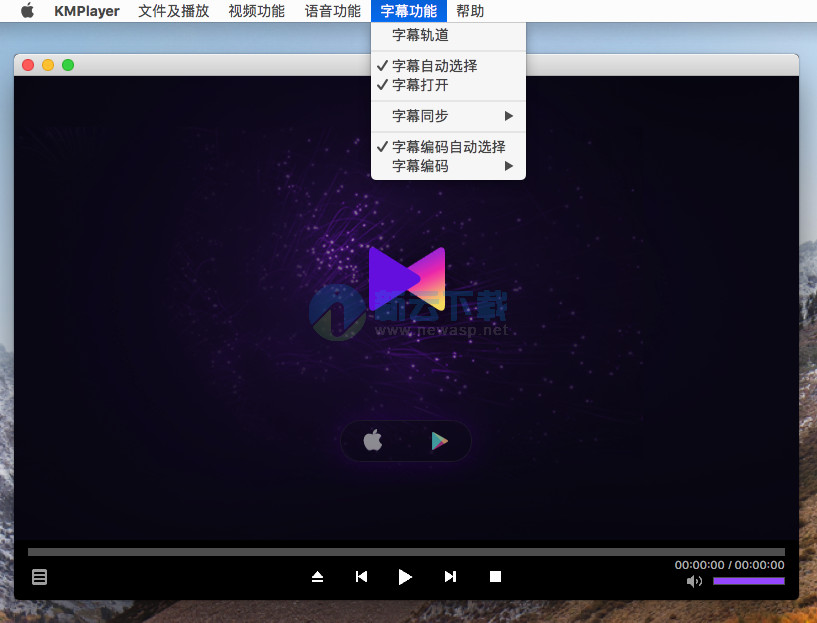
Task: Mute audio via speaker icon
Action: coord(695,580)
